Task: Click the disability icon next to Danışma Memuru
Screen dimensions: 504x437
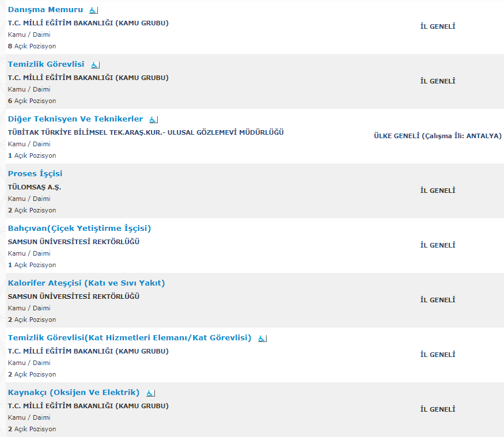Action: [94, 10]
